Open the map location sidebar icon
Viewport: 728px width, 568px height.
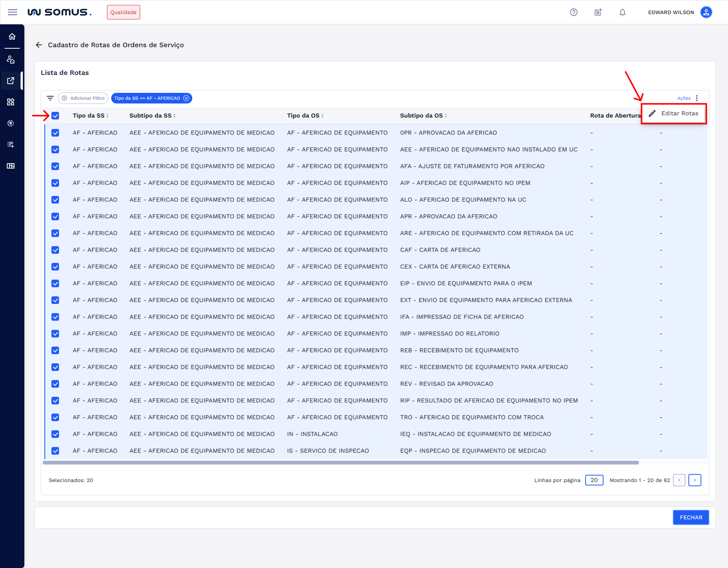tap(11, 123)
